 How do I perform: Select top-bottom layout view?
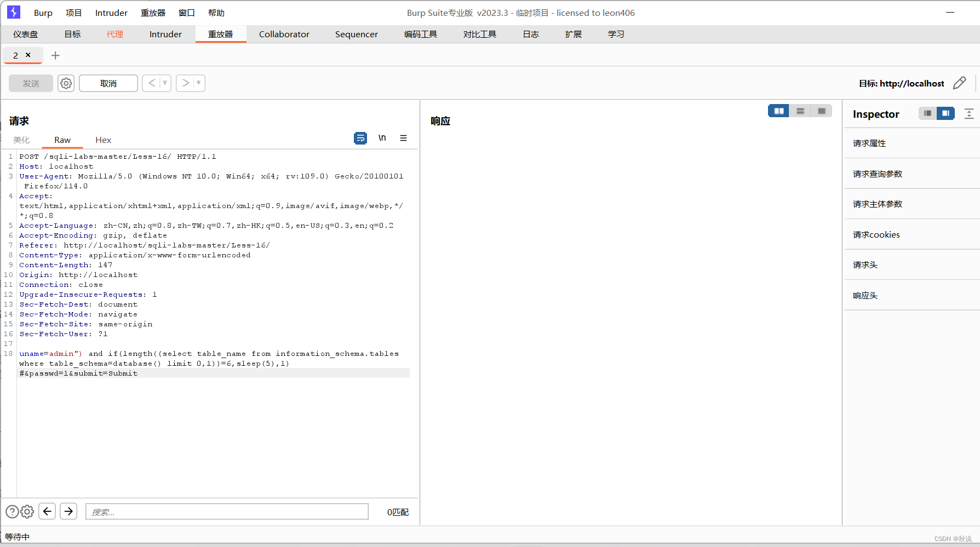coord(800,111)
